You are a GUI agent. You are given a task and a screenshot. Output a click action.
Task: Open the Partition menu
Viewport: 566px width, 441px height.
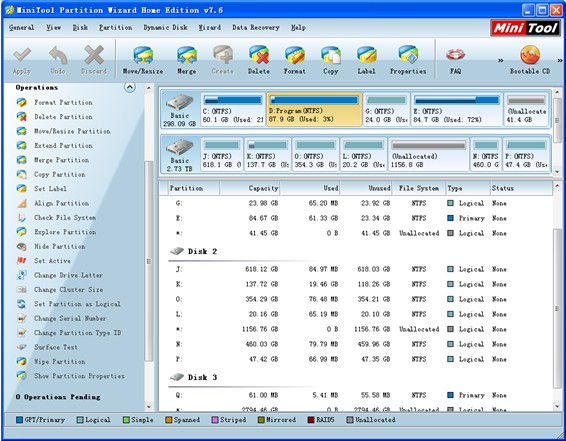(116, 27)
